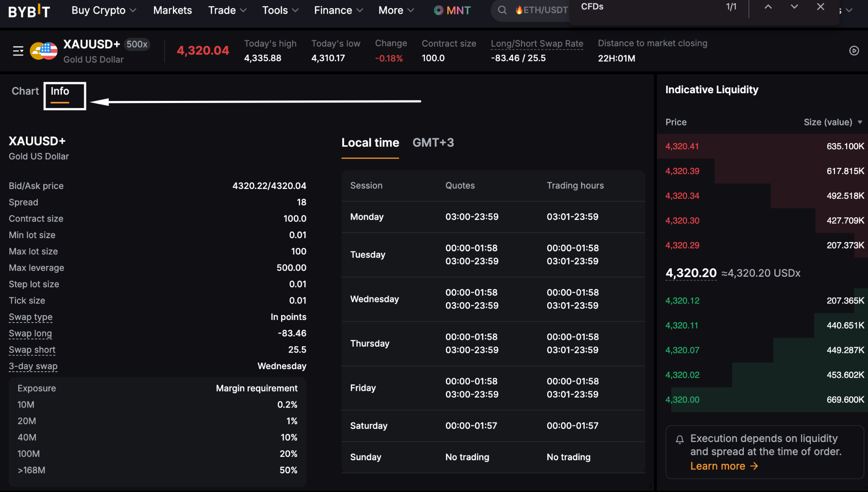Click the search magnifier icon

point(502,10)
